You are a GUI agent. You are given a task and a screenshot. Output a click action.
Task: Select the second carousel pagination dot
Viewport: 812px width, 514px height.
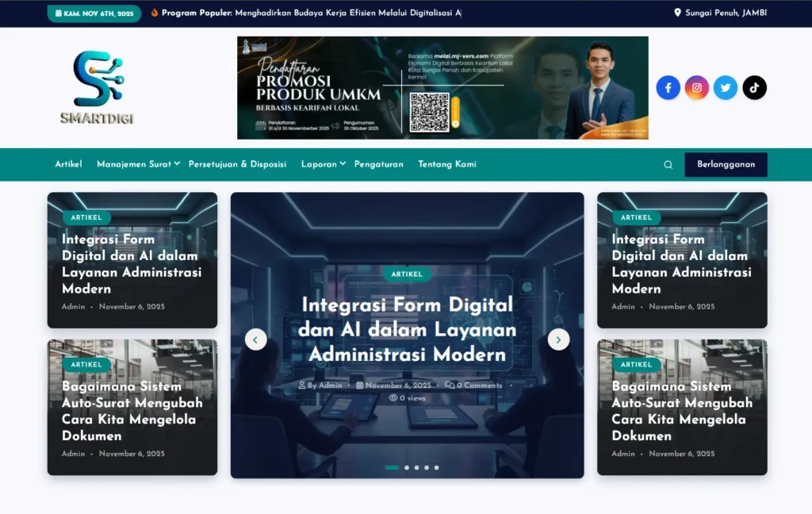point(407,468)
